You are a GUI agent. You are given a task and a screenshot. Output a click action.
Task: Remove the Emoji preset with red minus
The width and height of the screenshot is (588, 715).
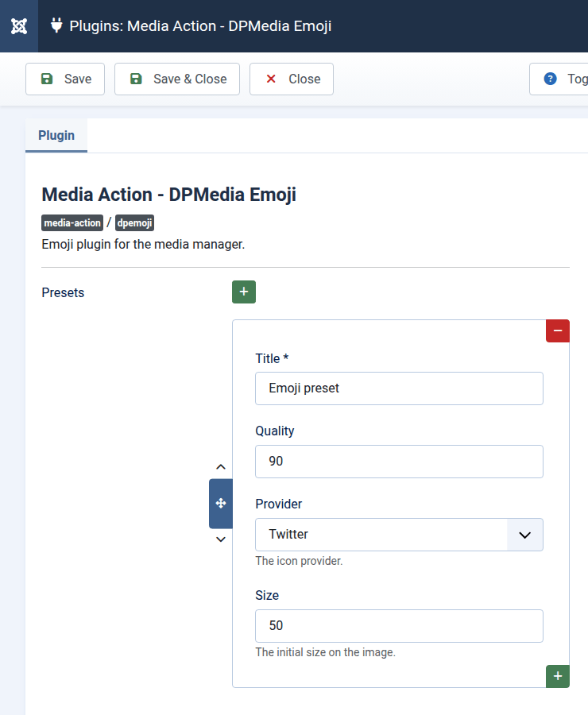tap(557, 330)
